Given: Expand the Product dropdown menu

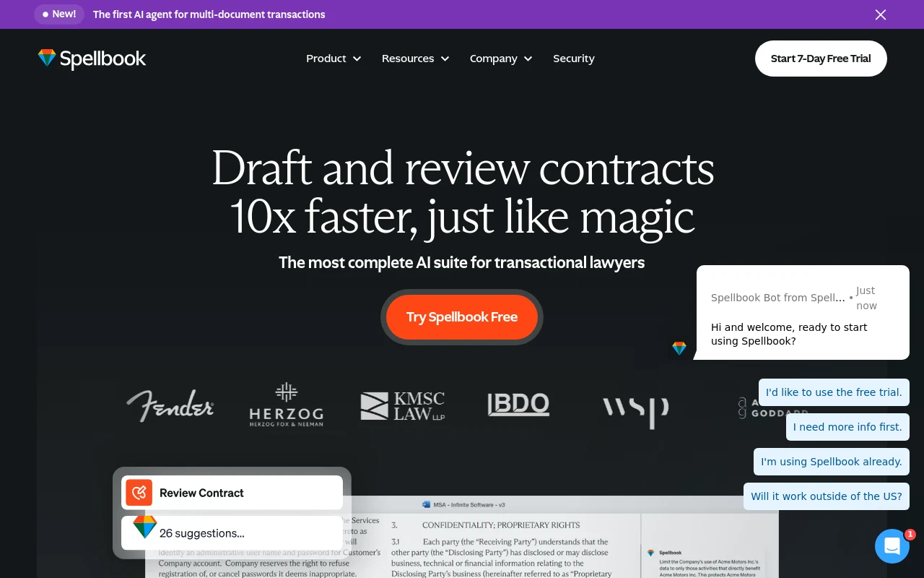Looking at the screenshot, I should coord(333,59).
